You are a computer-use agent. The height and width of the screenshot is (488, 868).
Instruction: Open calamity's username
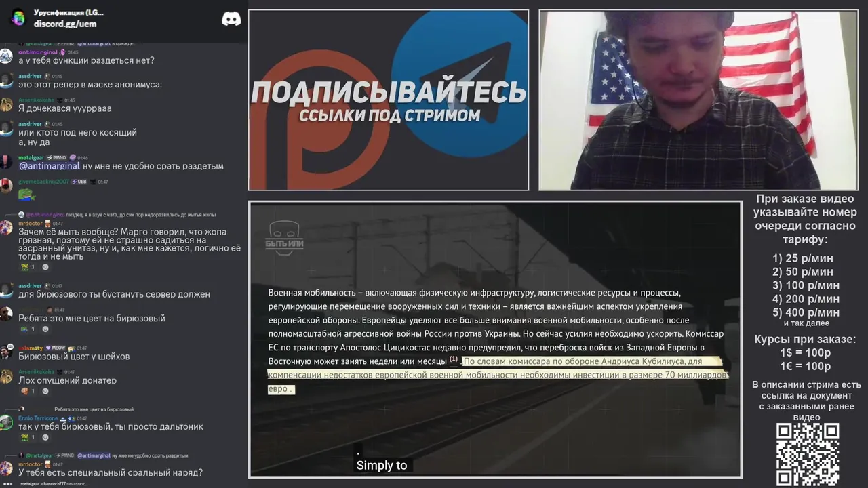(x=31, y=348)
